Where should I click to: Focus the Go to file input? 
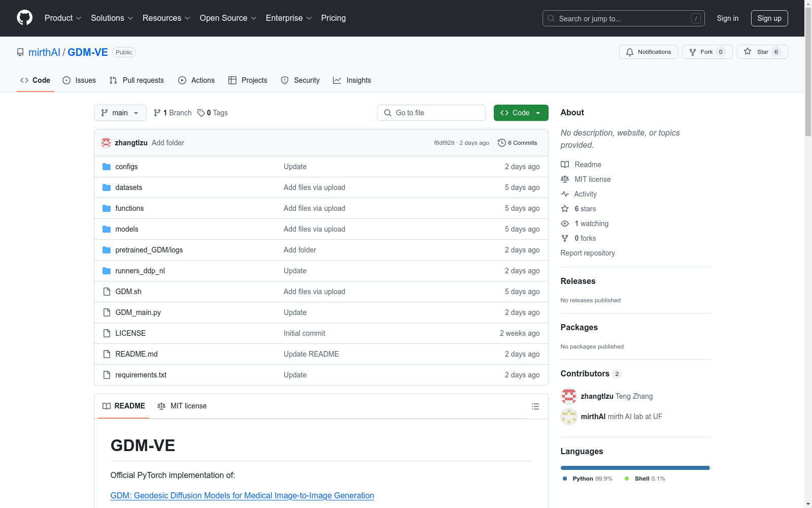click(431, 113)
